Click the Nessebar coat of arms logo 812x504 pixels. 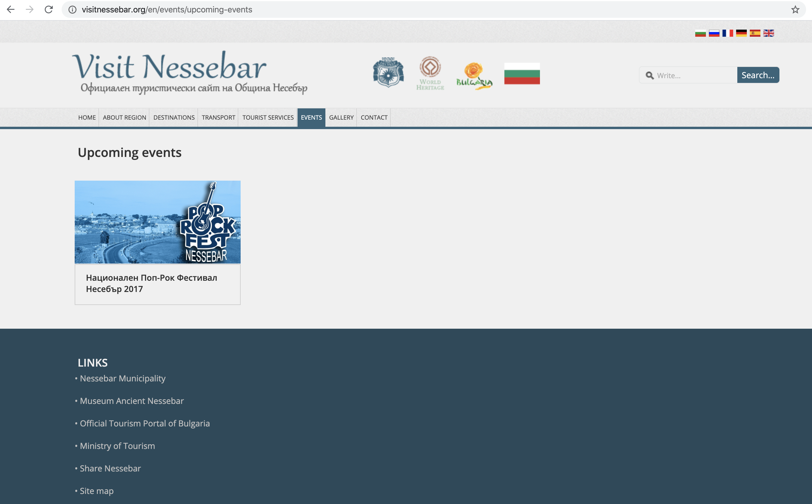388,72
